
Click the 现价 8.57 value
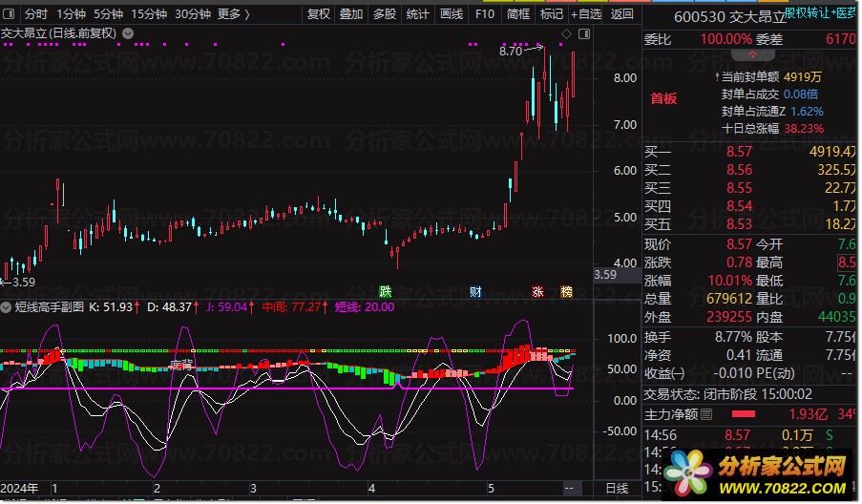[739, 244]
